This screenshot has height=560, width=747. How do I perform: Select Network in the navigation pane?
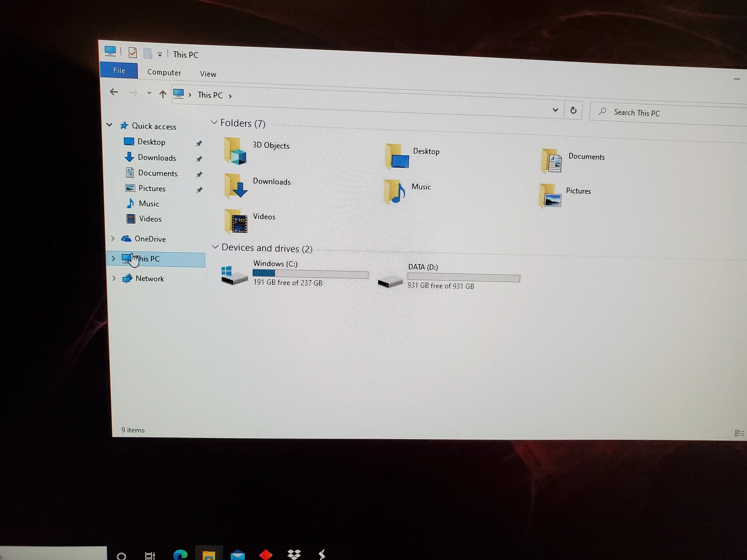pyautogui.click(x=150, y=279)
